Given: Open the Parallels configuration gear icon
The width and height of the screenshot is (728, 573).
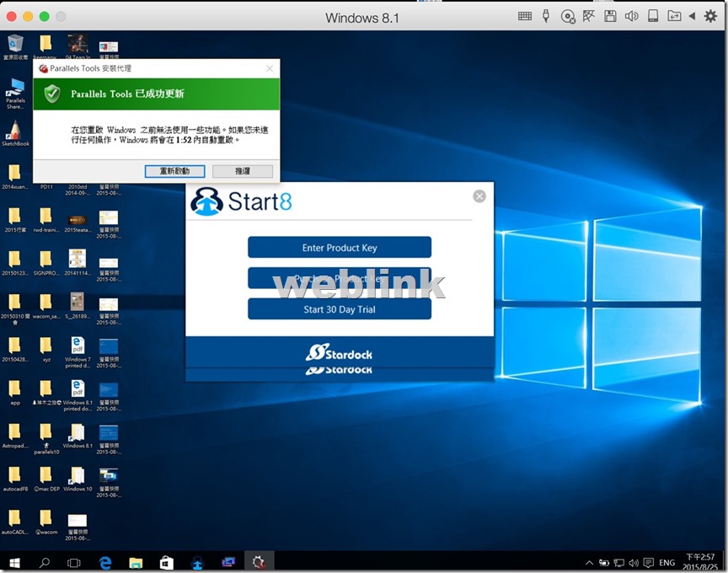Looking at the screenshot, I should point(710,16).
